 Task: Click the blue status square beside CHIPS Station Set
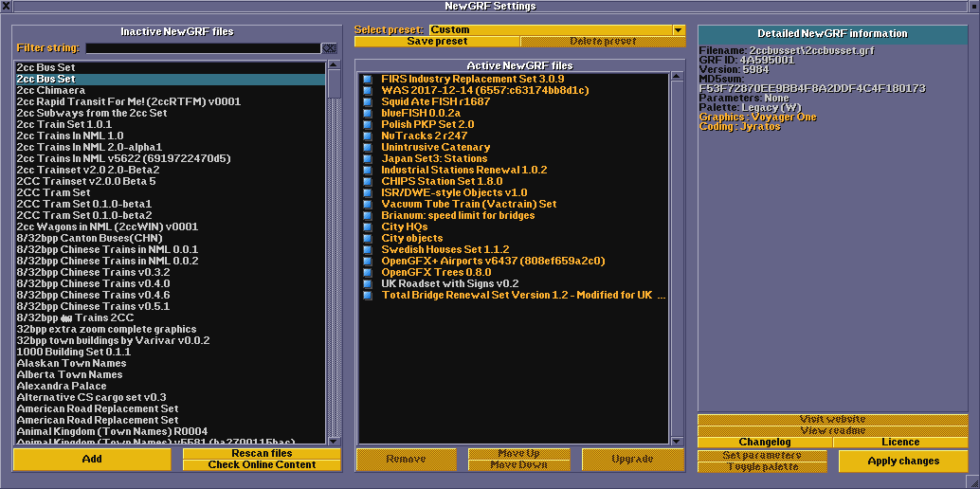(x=368, y=181)
